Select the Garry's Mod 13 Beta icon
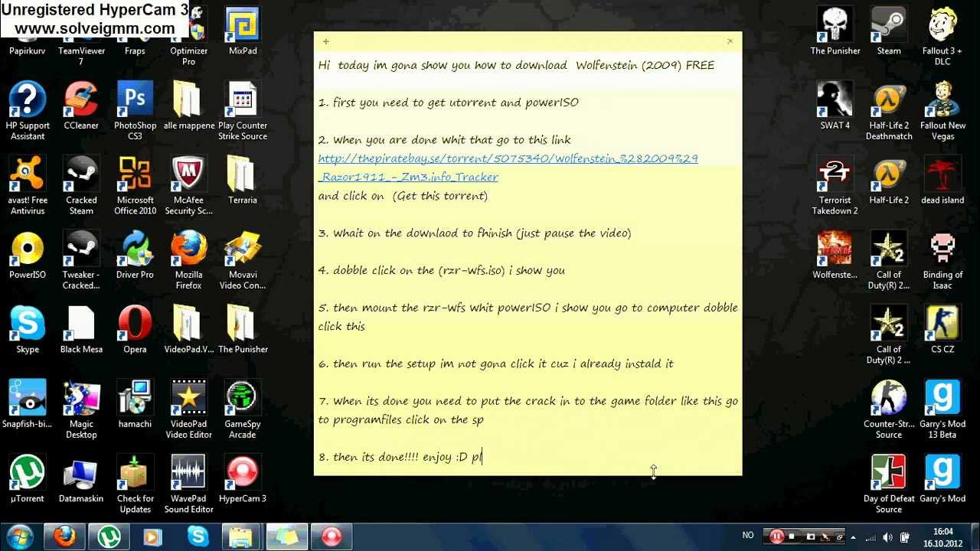Image resolution: width=980 pixels, height=551 pixels. [942, 409]
